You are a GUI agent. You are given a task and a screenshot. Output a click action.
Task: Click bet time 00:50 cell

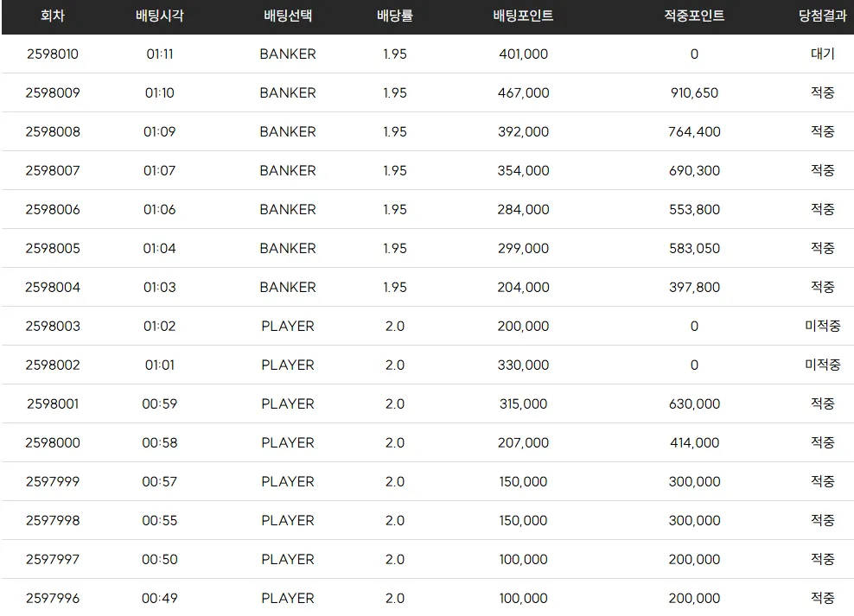[x=159, y=559]
